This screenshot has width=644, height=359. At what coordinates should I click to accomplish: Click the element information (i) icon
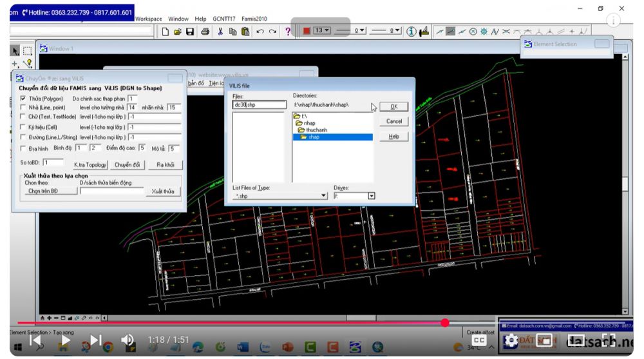(x=412, y=31)
